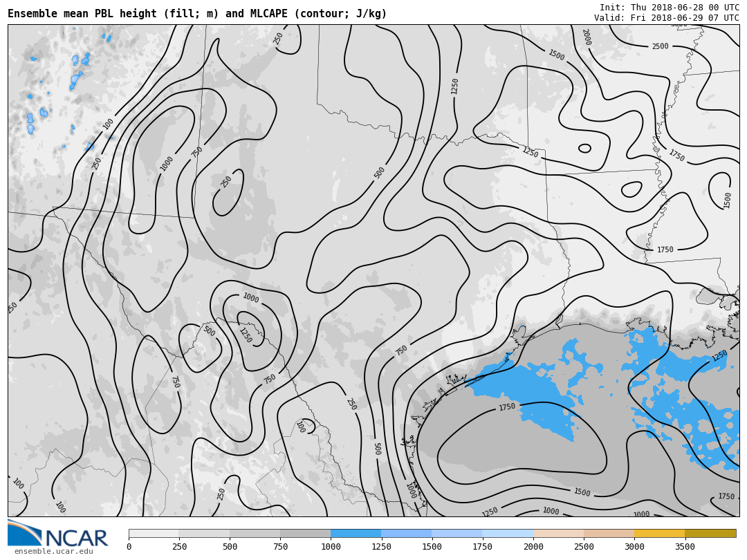Pick the 3000–3500 orange-gold colorbar swatch
The height and width of the screenshot is (560, 747).
coord(659,534)
